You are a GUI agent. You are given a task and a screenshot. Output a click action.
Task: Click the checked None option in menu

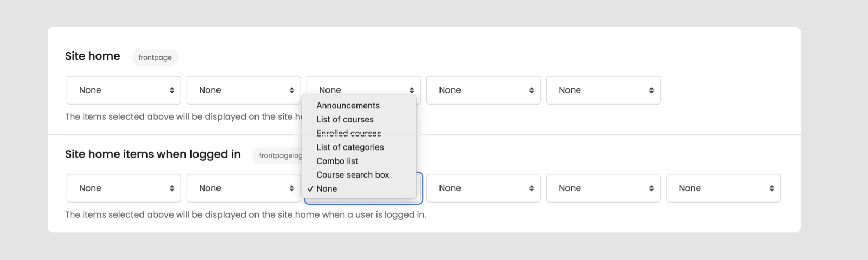(x=327, y=188)
